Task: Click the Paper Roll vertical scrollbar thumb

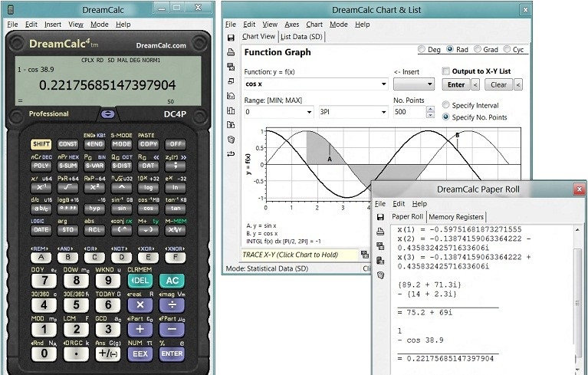Action: click(577, 303)
